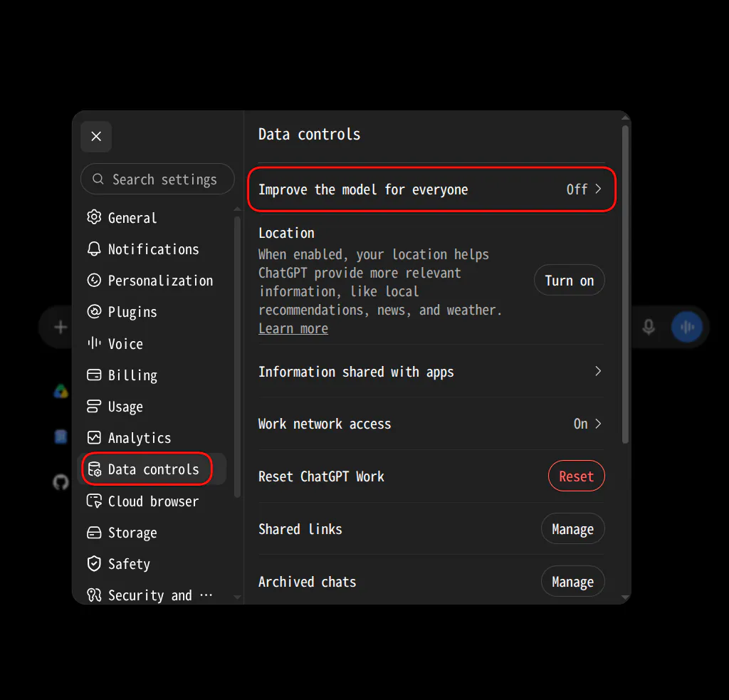Viewport: 729px width, 700px height.
Task: Click sidebar scroll down arrow
Action: click(x=238, y=597)
